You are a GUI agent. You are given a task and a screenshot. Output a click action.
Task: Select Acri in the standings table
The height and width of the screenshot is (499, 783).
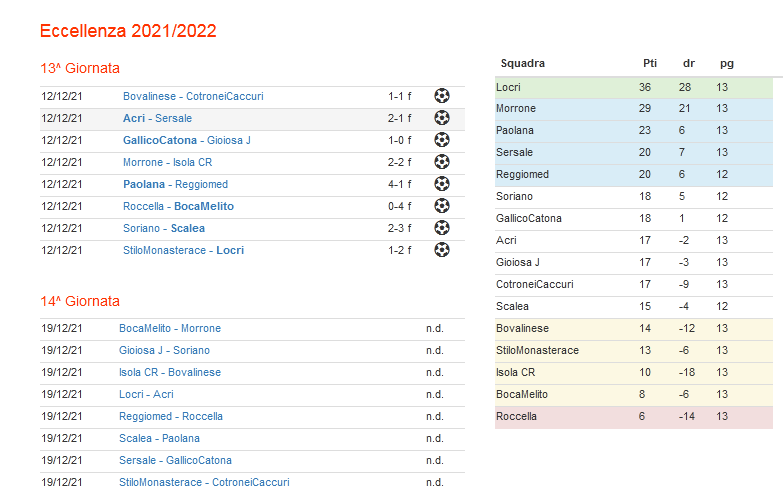506,240
